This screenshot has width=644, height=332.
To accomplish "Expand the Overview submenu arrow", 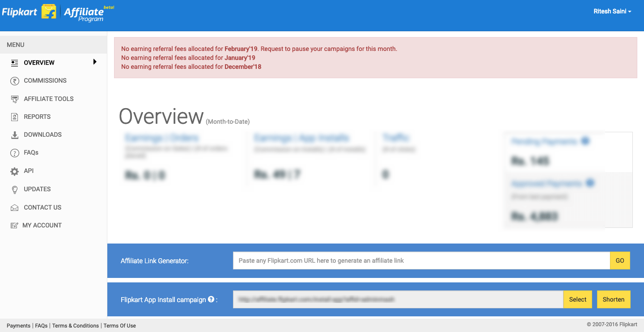I will pos(95,62).
